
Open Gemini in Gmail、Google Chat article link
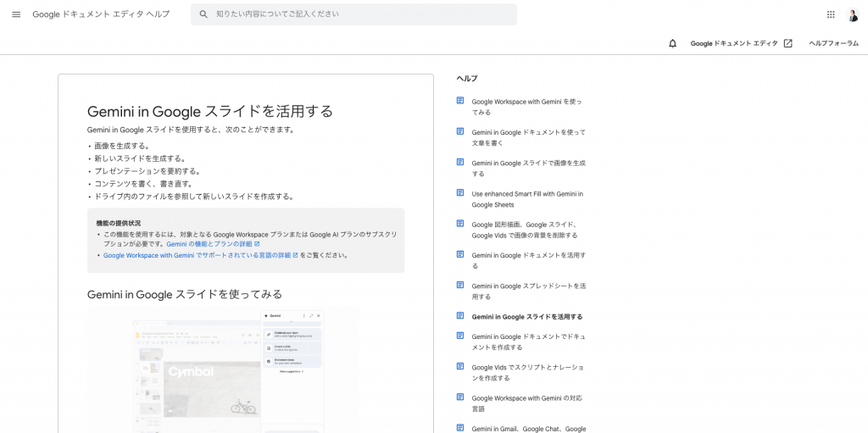click(529, 429)
